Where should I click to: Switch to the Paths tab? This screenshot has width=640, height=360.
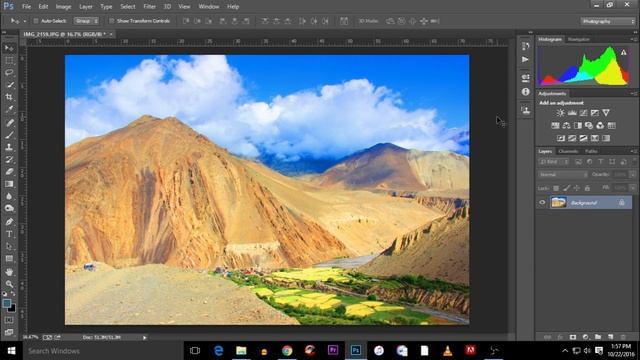(591, 151)
